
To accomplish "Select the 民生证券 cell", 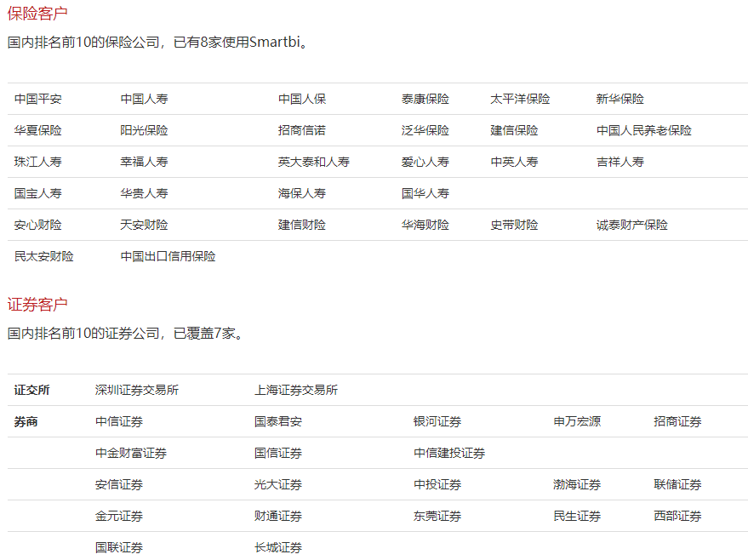I will coord(577,516).
